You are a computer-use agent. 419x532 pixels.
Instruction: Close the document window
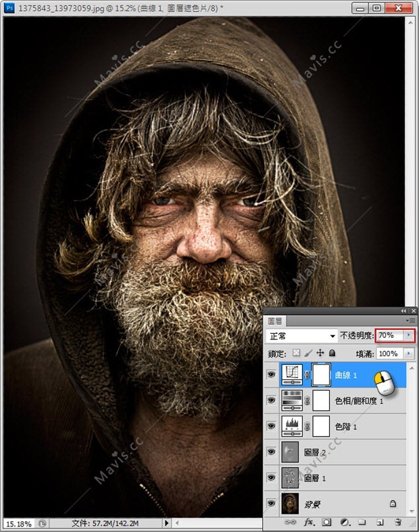(x=399, y=8)
